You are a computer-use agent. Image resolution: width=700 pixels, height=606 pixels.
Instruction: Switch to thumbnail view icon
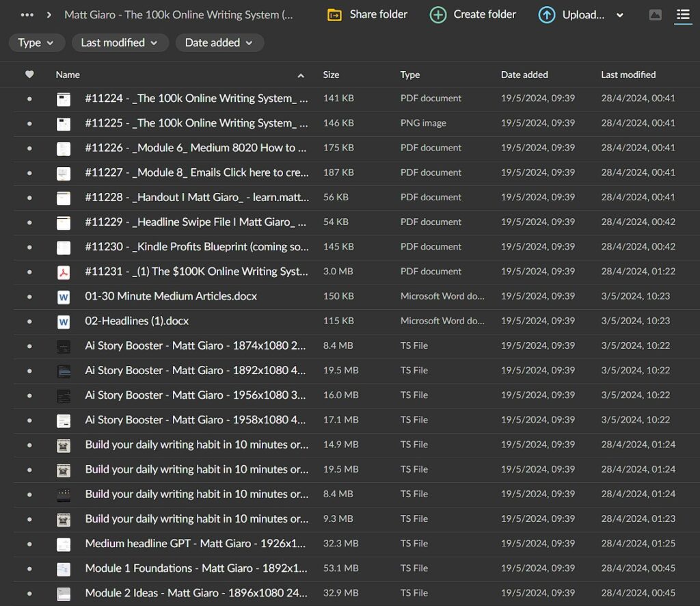[x=655, y=15]
